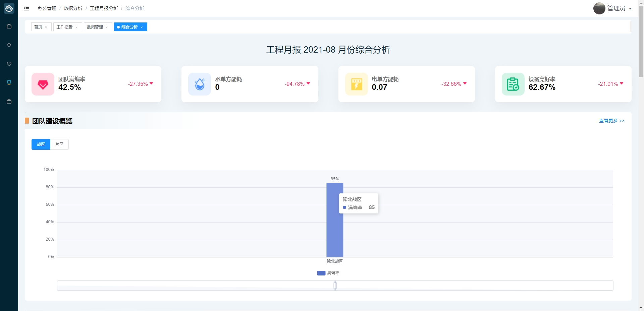
Task: Click the 水单方能耗 water drop icon
Action: pos(200,84)
